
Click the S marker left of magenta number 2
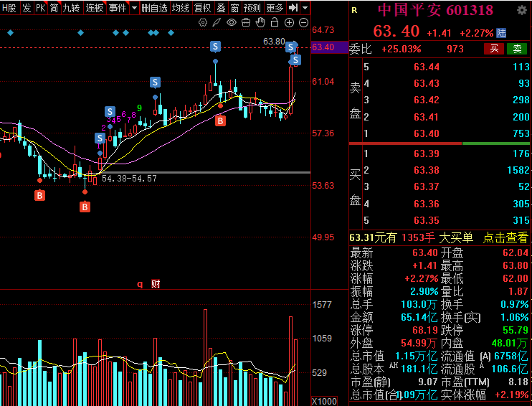pos(100,138)
